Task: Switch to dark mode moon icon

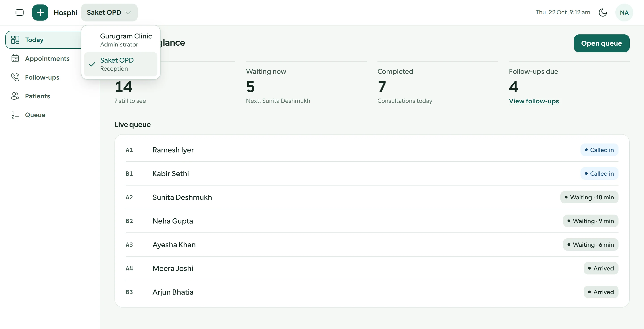Action: (602, 13)
